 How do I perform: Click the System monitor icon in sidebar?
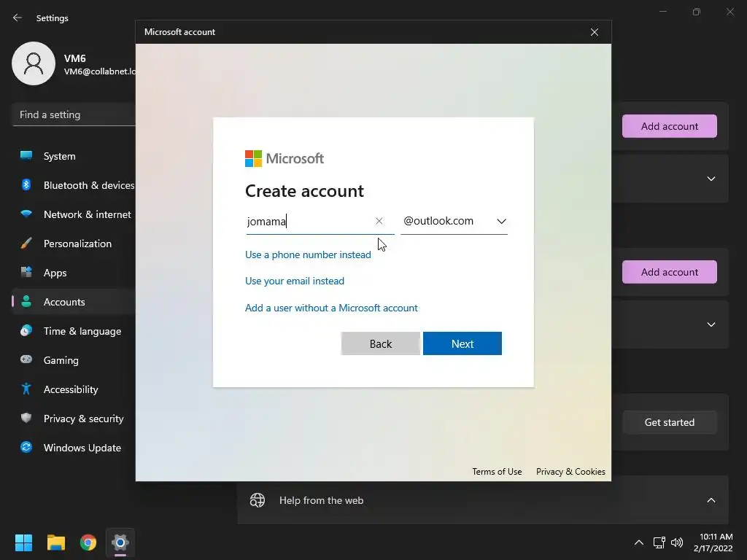pos(26,156)
